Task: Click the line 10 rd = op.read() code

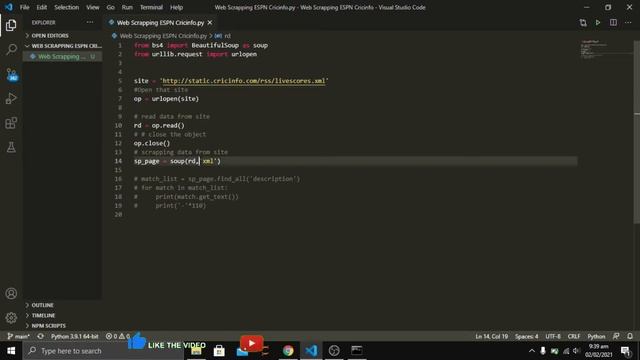Action: pos(159,125)
